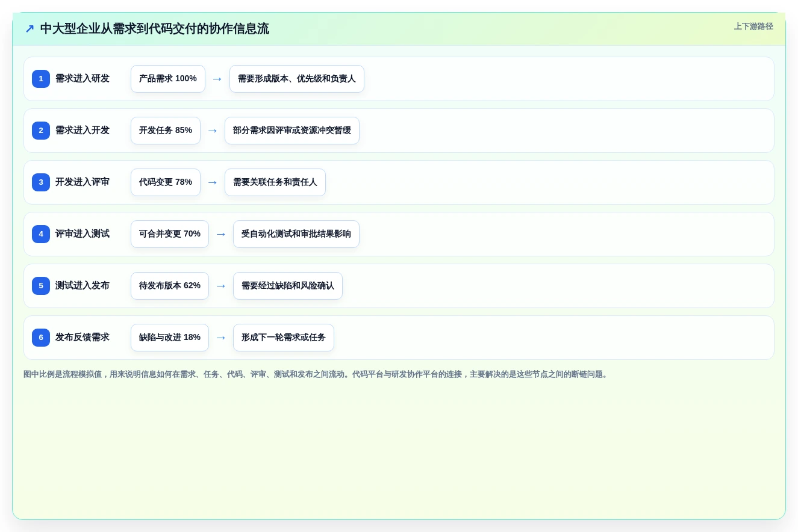Click the arrow after 代码变更 78%
Viewport: 798px width, 532px height.
213,182
